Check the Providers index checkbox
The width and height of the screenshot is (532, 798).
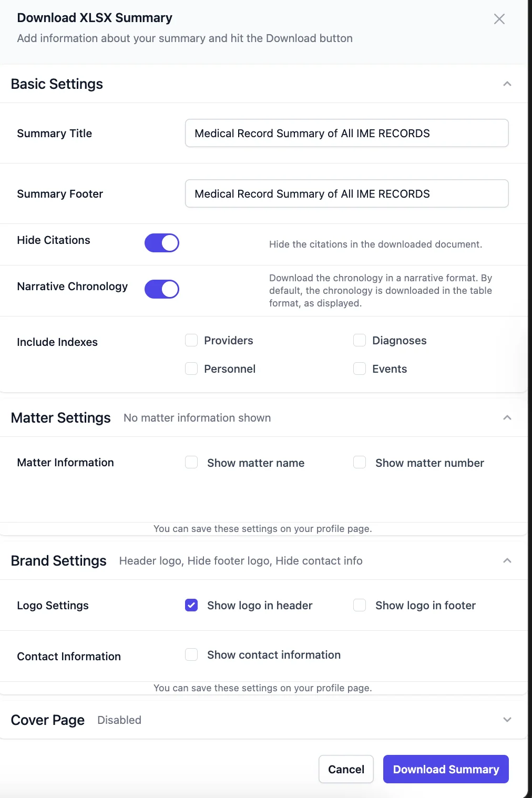tap(191, 341)
